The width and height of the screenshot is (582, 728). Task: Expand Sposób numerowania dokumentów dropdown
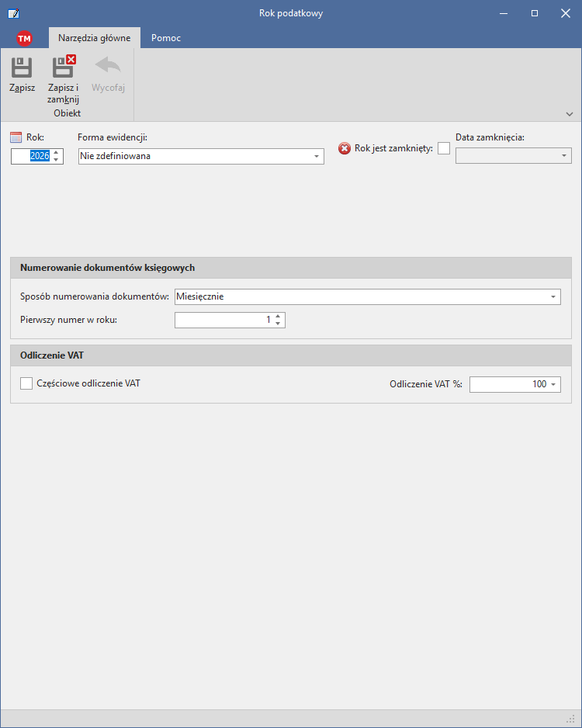coord(553,296)
